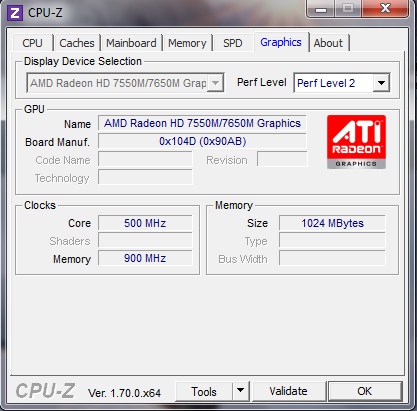The image size is (417, 411).
Task: Click the Core clock 500 MHz field
Action: pyautogui.click(x=145, y=223)
